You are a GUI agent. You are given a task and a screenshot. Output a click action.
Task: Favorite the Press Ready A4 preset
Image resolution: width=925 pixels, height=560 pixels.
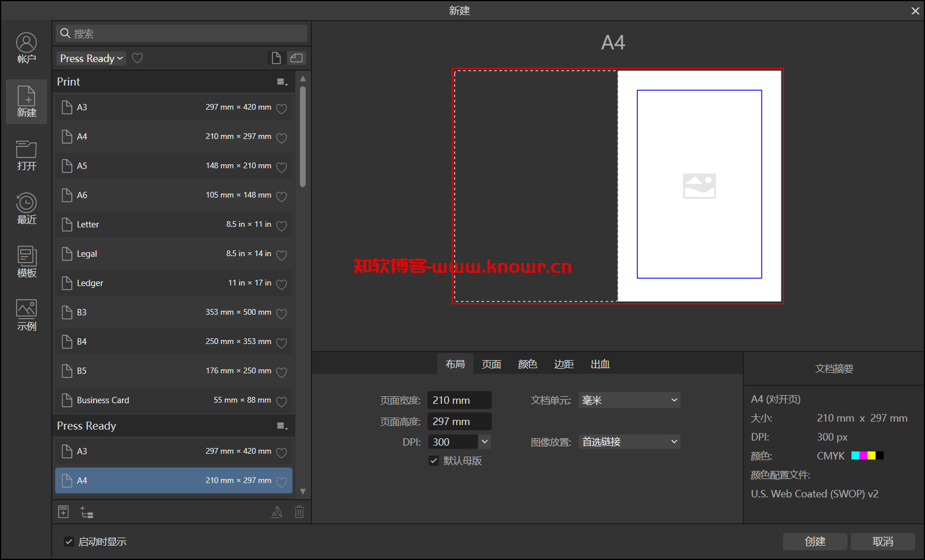(x=282, y=482)
